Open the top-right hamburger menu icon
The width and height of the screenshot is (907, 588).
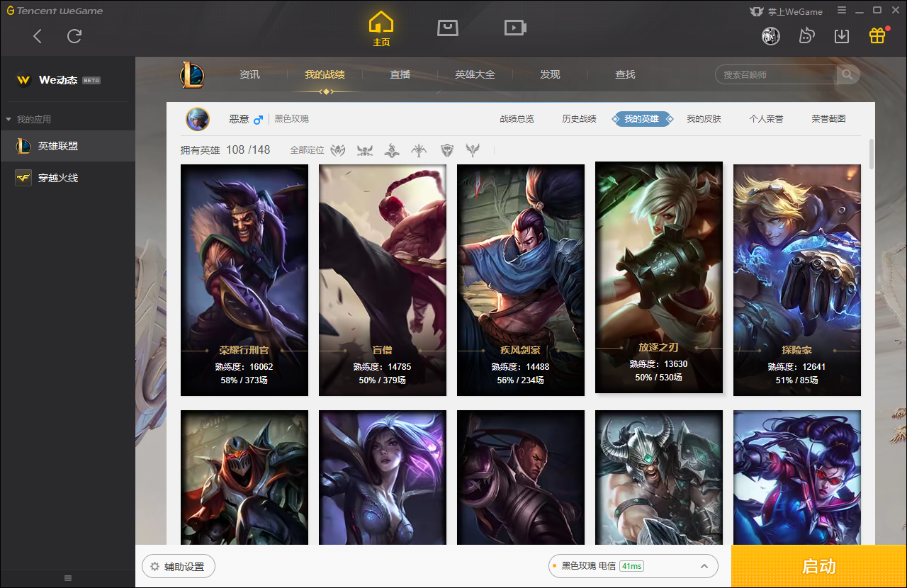842,11
